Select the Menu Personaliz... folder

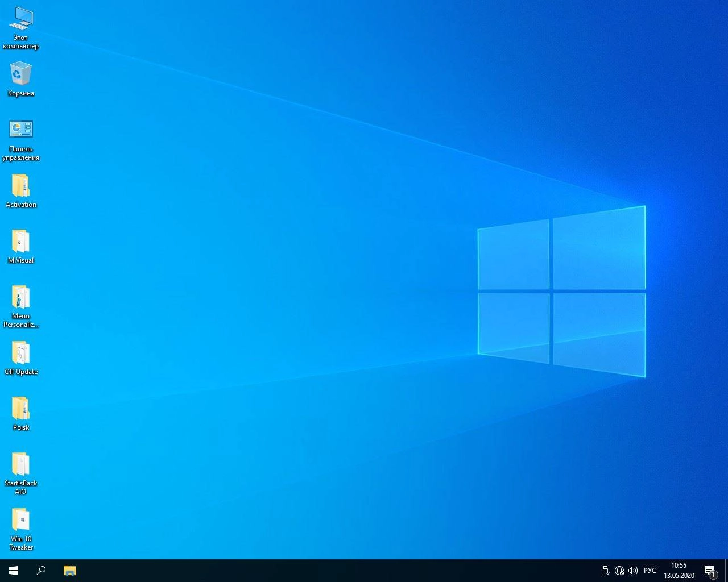click(21, 306)
